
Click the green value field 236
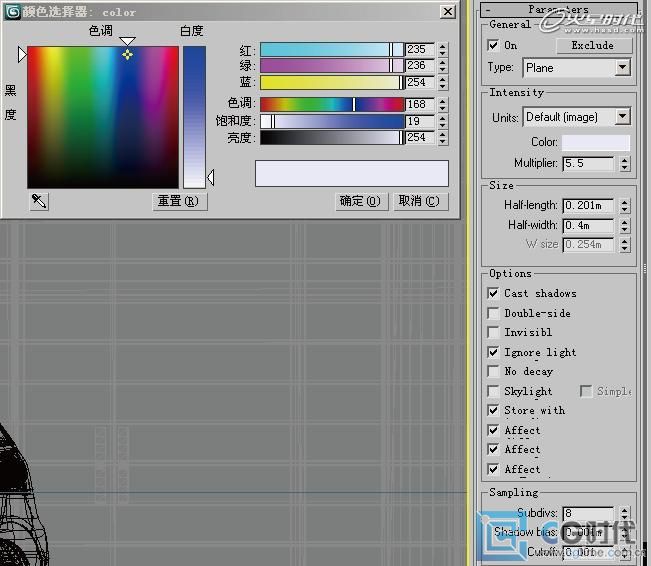[420, 66]
